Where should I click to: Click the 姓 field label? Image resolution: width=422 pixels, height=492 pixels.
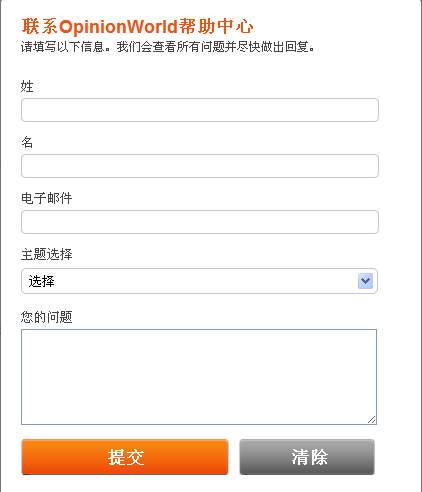tap(27, 86)
